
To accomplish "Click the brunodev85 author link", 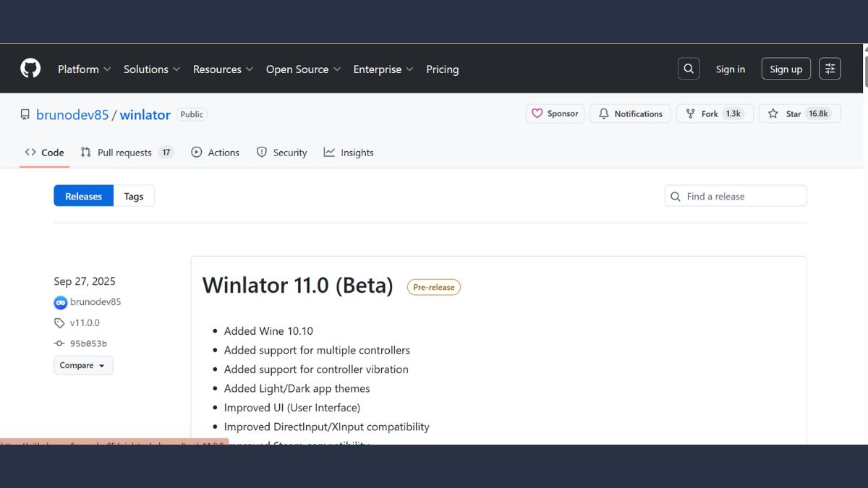I will (95, 302).
